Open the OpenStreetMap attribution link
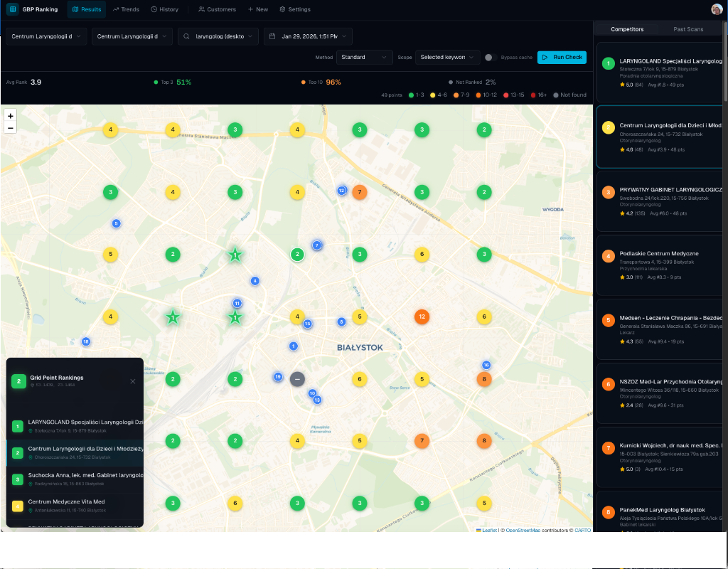728x569 pixels. [523, 530]
